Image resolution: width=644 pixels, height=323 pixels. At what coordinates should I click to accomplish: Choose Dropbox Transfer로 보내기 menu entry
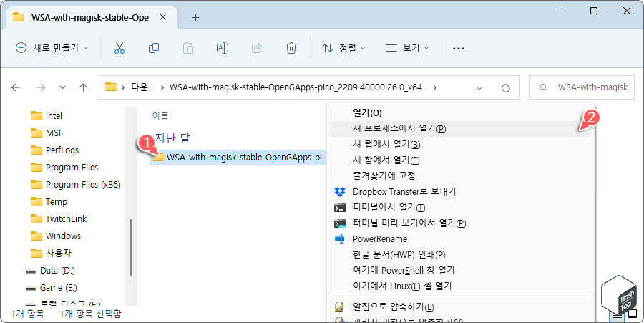pos(460,192)
